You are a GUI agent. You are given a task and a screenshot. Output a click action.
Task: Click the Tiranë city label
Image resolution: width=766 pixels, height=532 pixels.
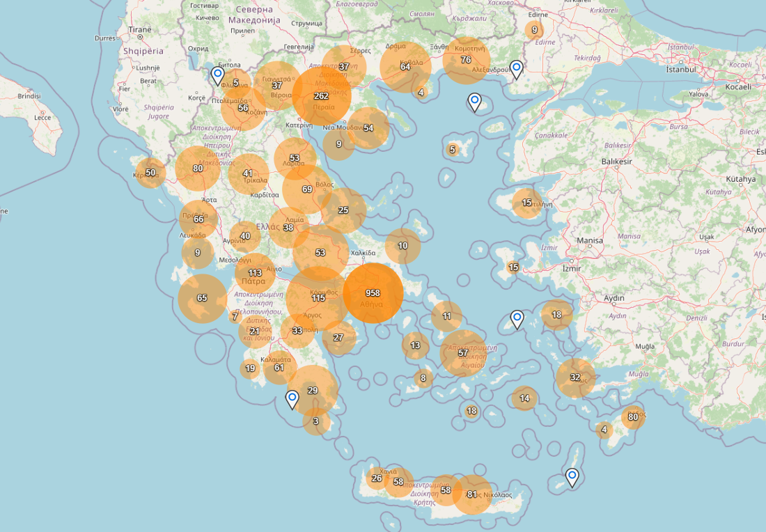140,29
